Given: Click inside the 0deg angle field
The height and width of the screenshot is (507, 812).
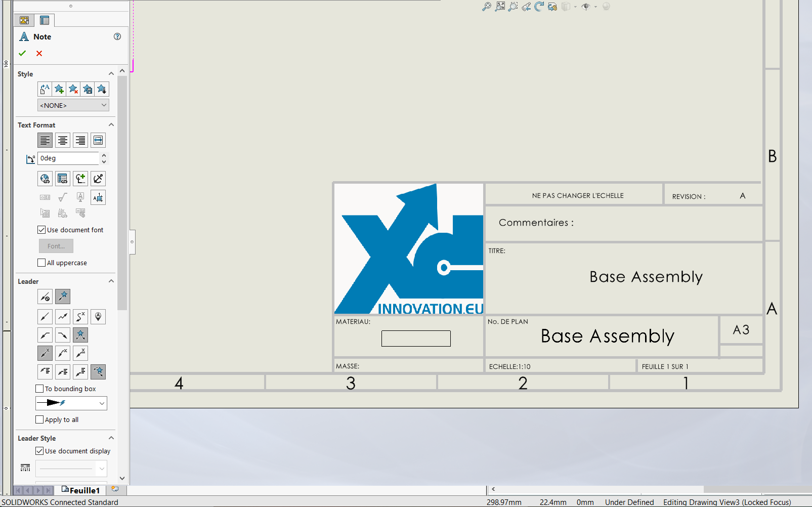Looking at the screenshot, I should [68, 158].
